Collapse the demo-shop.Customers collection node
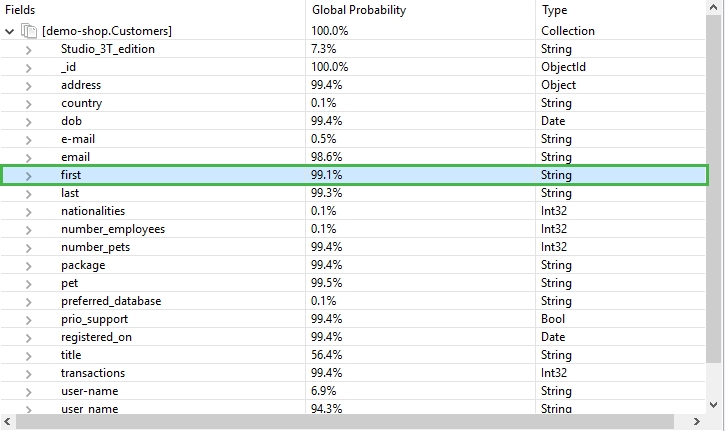Image resolution: width=725 pixels, height=431 pixels. click(9, 31)
